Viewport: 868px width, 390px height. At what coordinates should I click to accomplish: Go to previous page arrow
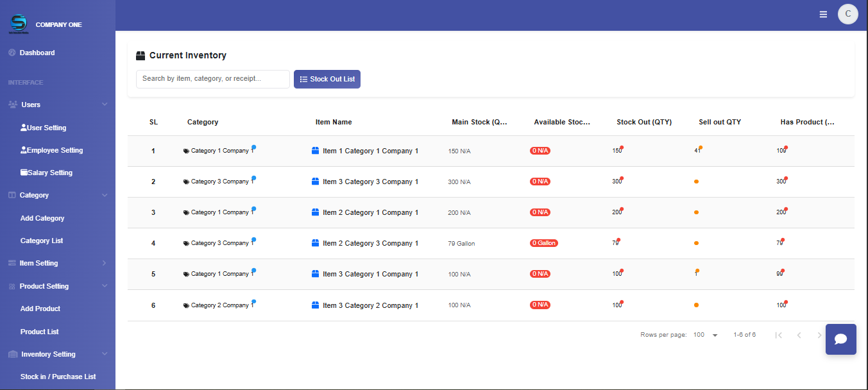point(799,335)
